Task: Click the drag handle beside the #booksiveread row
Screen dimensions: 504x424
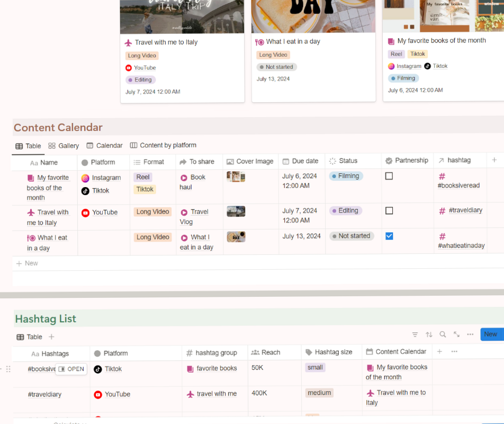Action: (7, 369)
